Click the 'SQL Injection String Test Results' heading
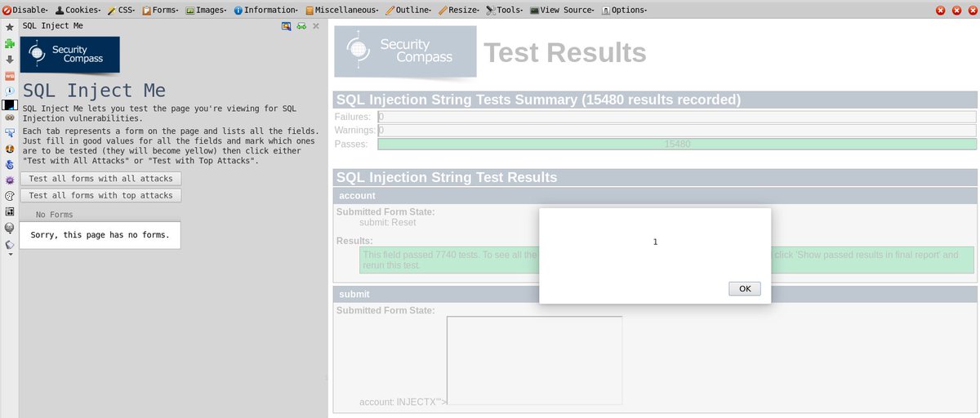This screenshot has height=418, width=980. (447, 177)
